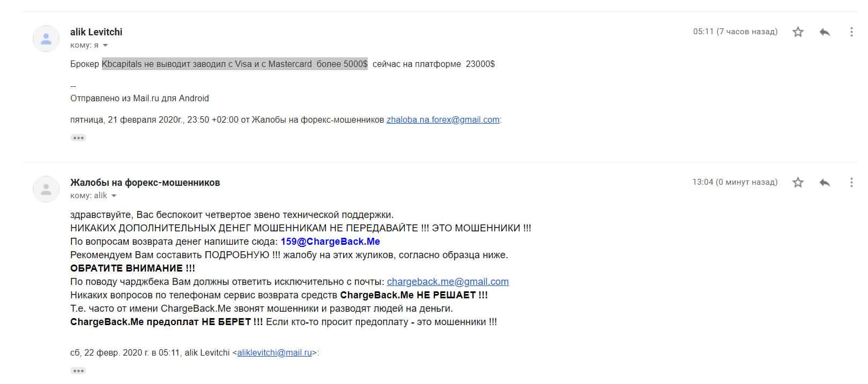Open the 159@ChargeBack.Me email link
The width and height of the screenshot is (868, 384).
pyautogui.click(x=330, y=242)
